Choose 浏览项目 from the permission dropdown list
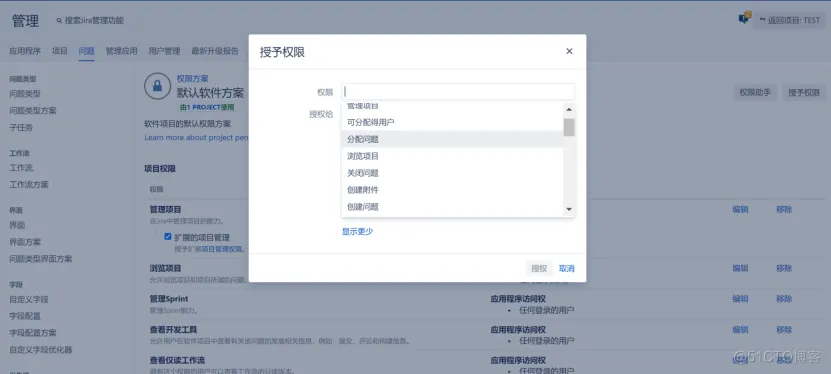The image size is (831, 374). tap(452, 156)
